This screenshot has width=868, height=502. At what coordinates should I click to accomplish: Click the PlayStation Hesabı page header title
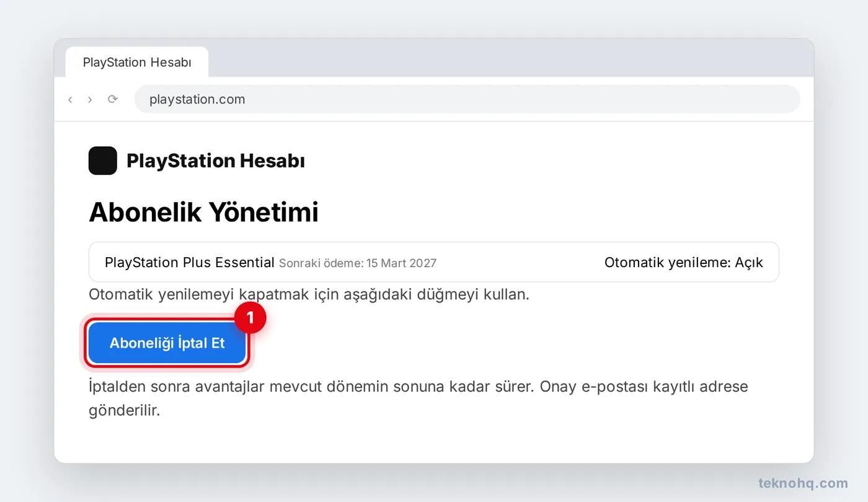(216, 161)
